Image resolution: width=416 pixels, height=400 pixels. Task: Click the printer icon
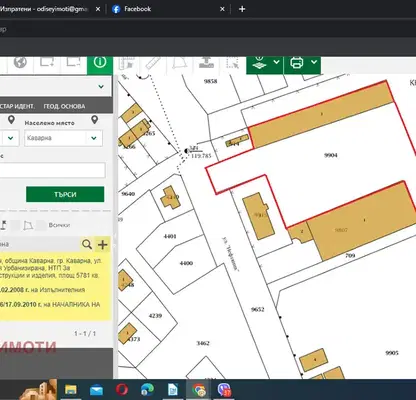coord(297,62)
